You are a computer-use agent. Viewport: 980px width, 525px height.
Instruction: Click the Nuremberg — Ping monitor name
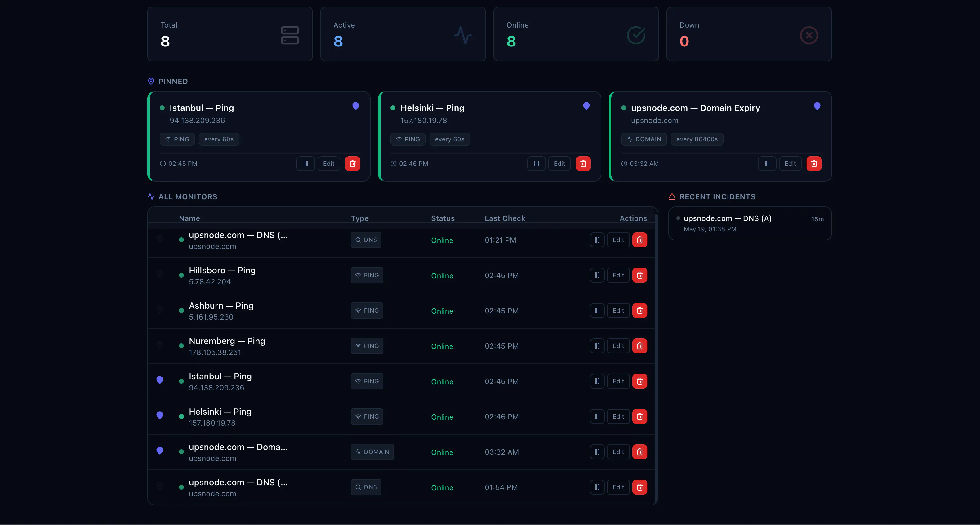(x=227, y=341)
